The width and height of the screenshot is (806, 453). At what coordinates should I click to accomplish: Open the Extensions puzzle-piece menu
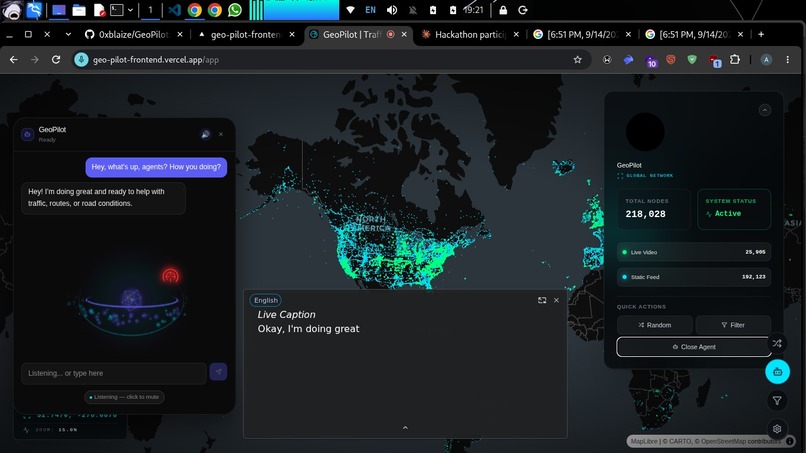735,60
